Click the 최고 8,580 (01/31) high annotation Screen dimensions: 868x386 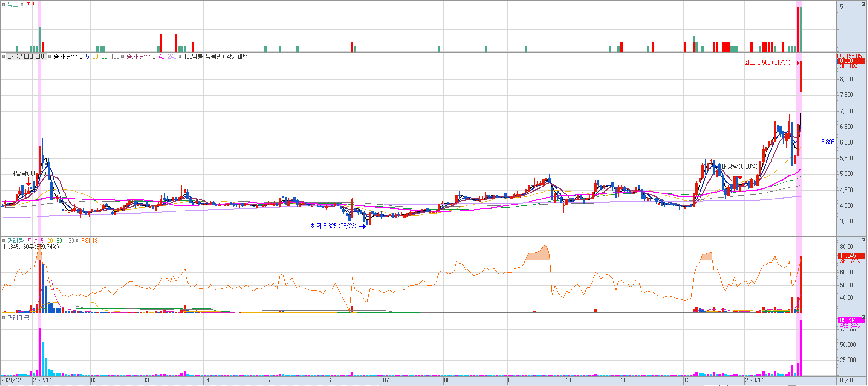767,62
